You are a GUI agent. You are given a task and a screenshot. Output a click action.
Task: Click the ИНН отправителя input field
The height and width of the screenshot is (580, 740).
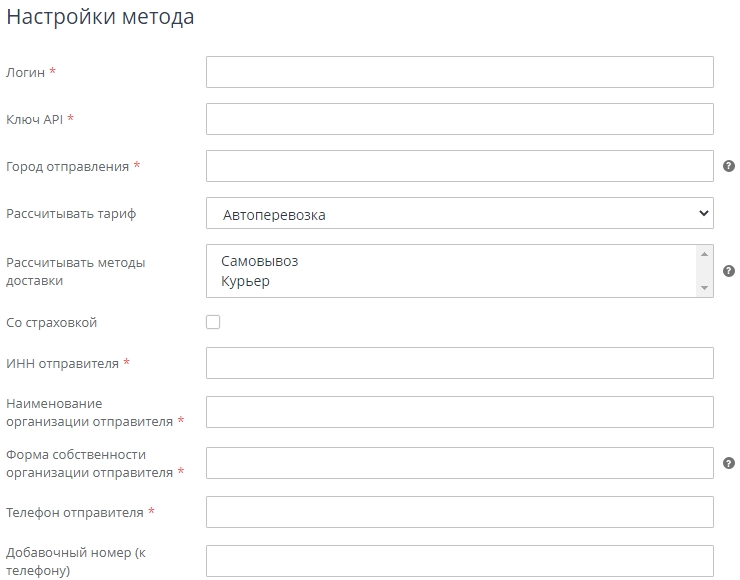(459, 363)
